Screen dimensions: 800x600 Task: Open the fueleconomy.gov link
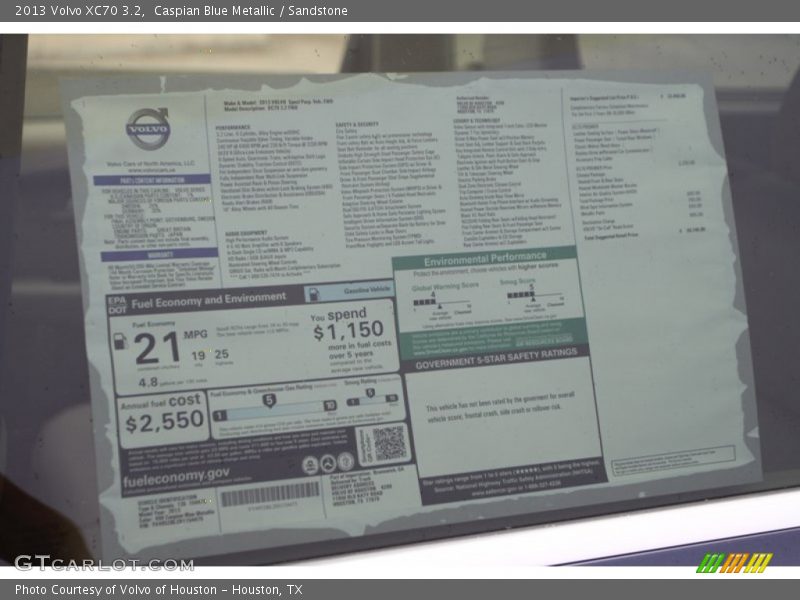[x=176, y=474]
